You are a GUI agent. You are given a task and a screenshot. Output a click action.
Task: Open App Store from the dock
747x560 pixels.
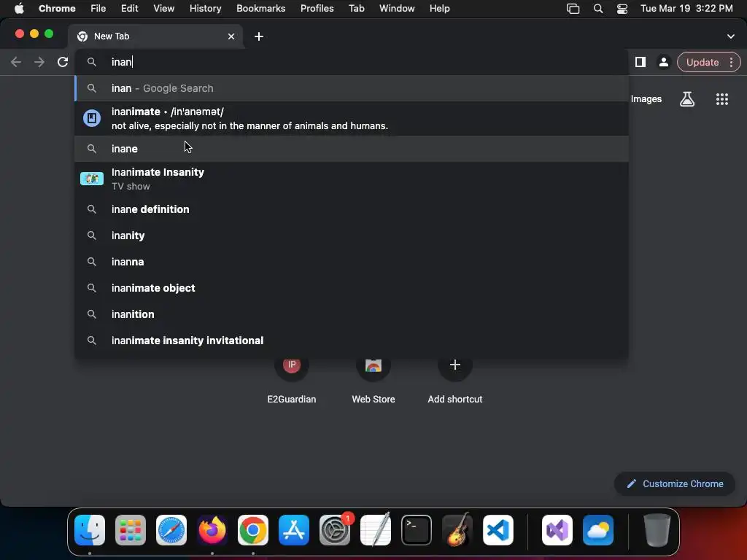tap(294, 530)
